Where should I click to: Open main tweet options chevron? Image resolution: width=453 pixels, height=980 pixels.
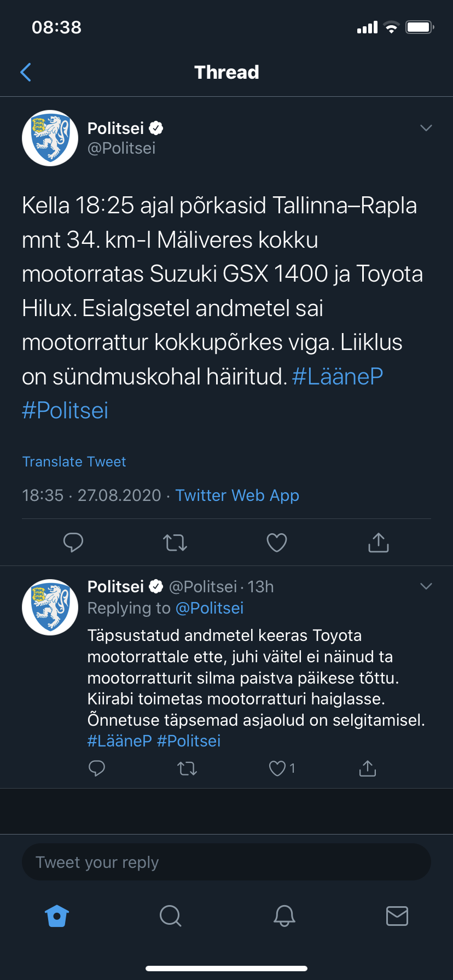coord(426,128)
